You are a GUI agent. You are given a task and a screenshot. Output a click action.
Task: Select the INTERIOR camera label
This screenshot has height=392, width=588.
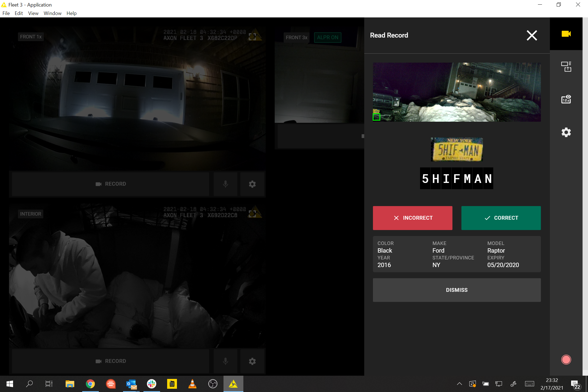tap(30, 214)
